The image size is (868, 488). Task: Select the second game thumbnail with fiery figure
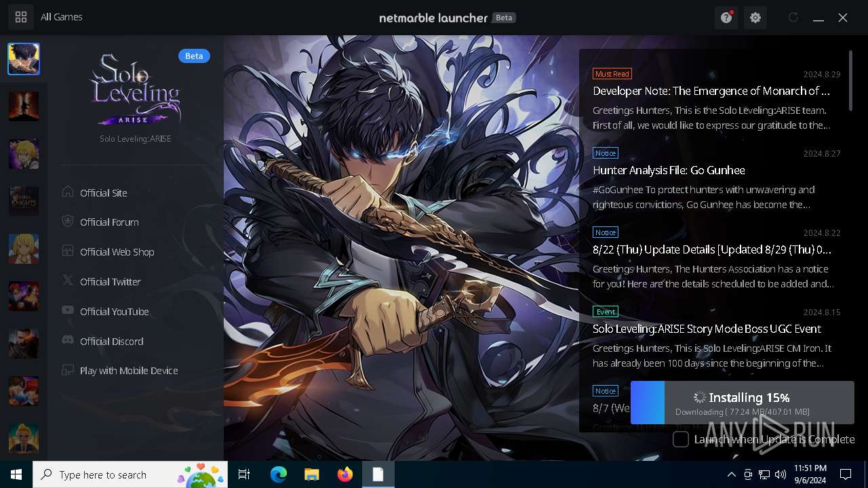tap(24, 106)
